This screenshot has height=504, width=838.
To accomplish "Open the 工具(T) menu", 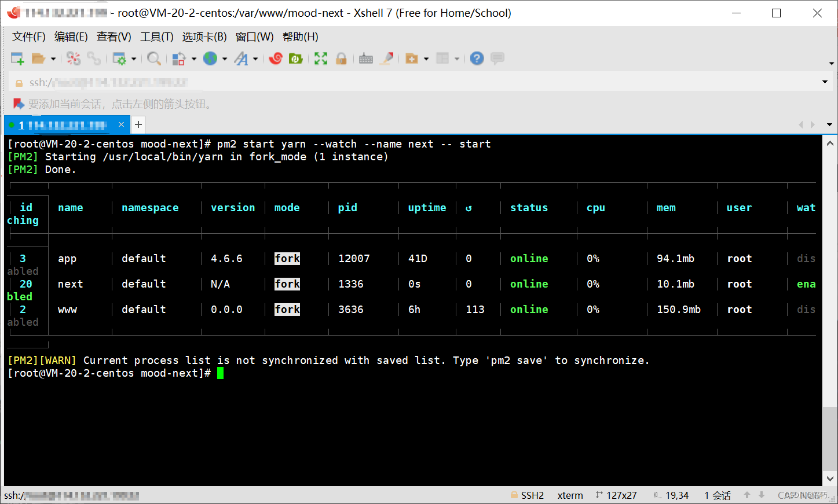I will 157,37.
